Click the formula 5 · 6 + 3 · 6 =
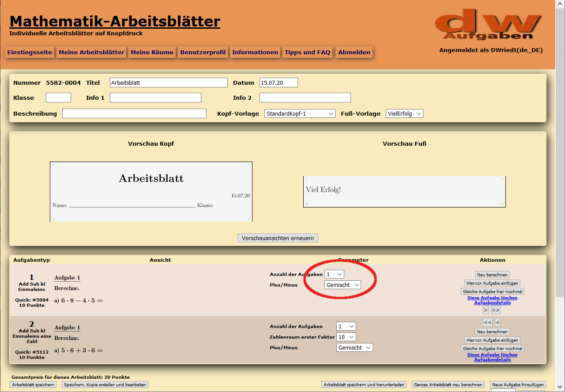The height and width of the screenshot is (392, 565). pyautogui.click(x=82, y=351)
